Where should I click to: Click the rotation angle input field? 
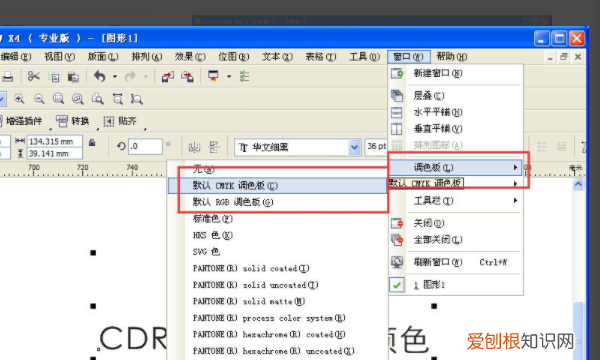(145, 147)
